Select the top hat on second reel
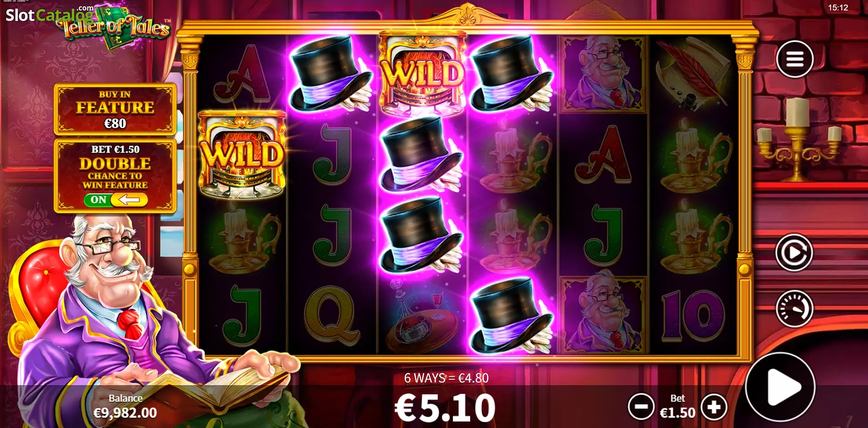The width and height of the screenshot is (868, 428). (x=332, y=74)
